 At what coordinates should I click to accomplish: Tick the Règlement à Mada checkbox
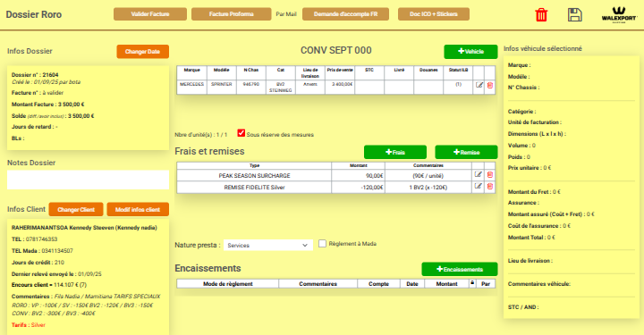click(x=322, y=244)
